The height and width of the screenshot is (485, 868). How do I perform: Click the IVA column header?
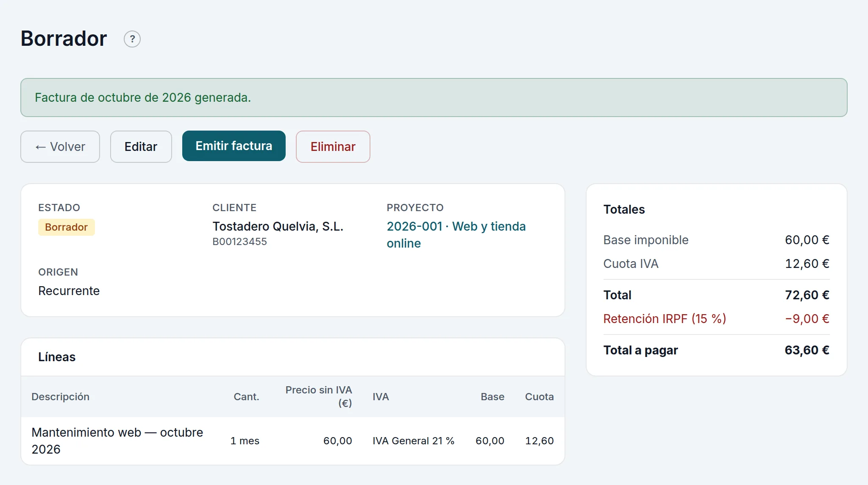pos(381,397)
